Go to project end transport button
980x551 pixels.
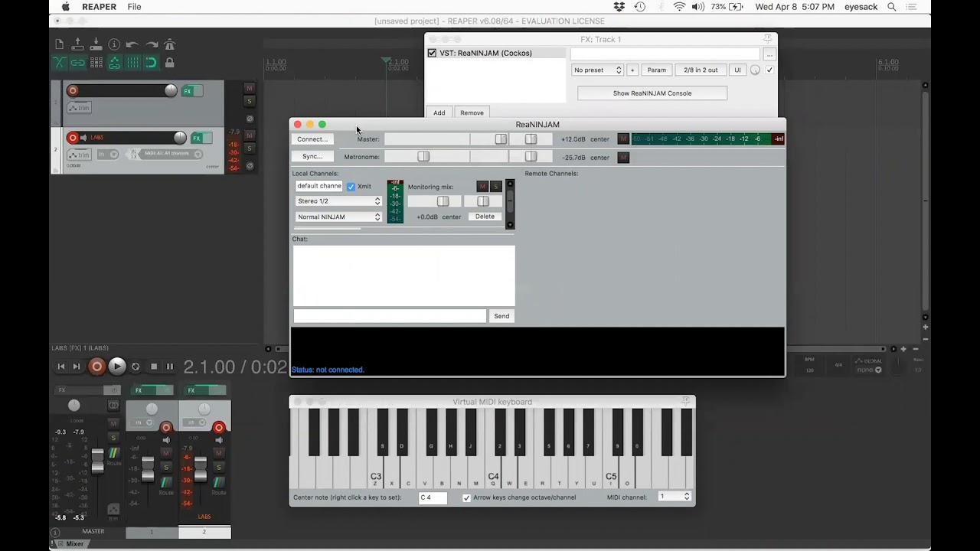click(x=77, y=367)
